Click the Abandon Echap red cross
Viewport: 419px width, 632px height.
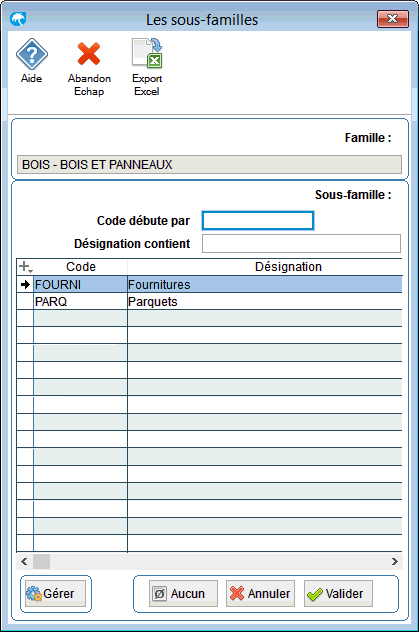(89, 54)
